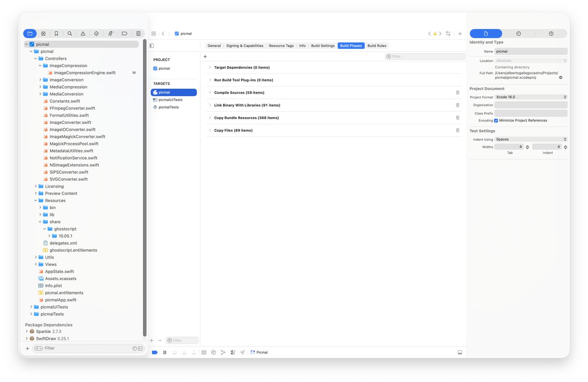Click the Tab width stepper

coord(527,147)
